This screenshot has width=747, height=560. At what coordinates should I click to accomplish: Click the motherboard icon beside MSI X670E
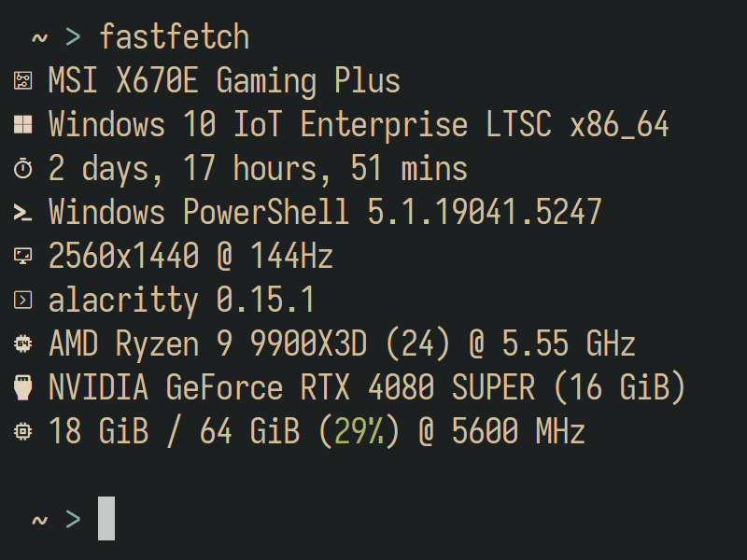22,80
